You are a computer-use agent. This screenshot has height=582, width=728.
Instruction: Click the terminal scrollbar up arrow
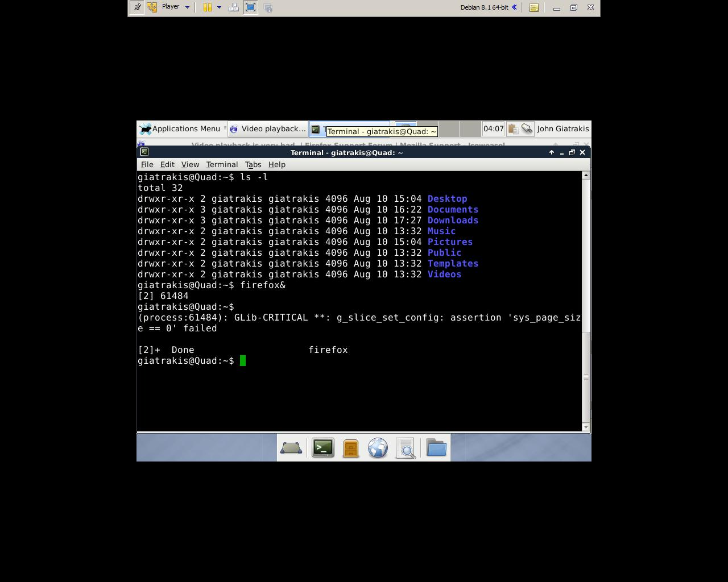(x=586, y=175)
